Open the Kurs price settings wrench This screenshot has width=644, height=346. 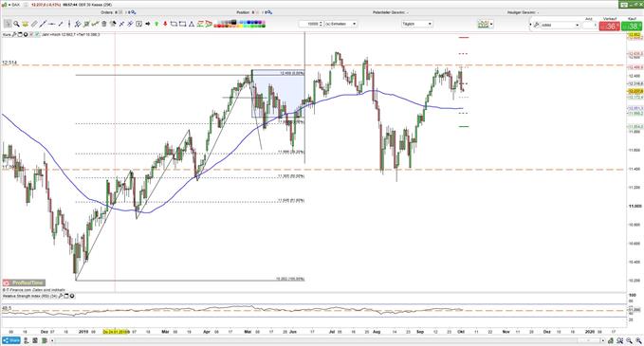coord(14,35)
